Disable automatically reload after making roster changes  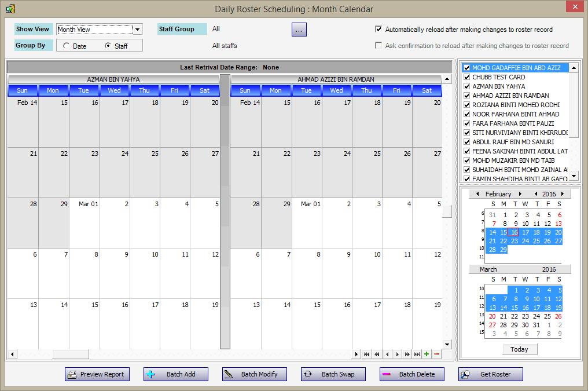pyautogui.click(x=379, y=29)
